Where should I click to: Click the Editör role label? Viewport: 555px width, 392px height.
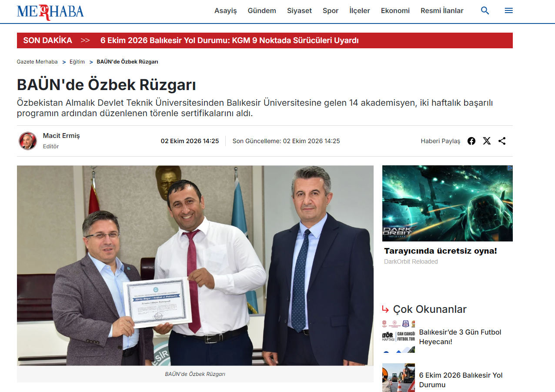51,147
